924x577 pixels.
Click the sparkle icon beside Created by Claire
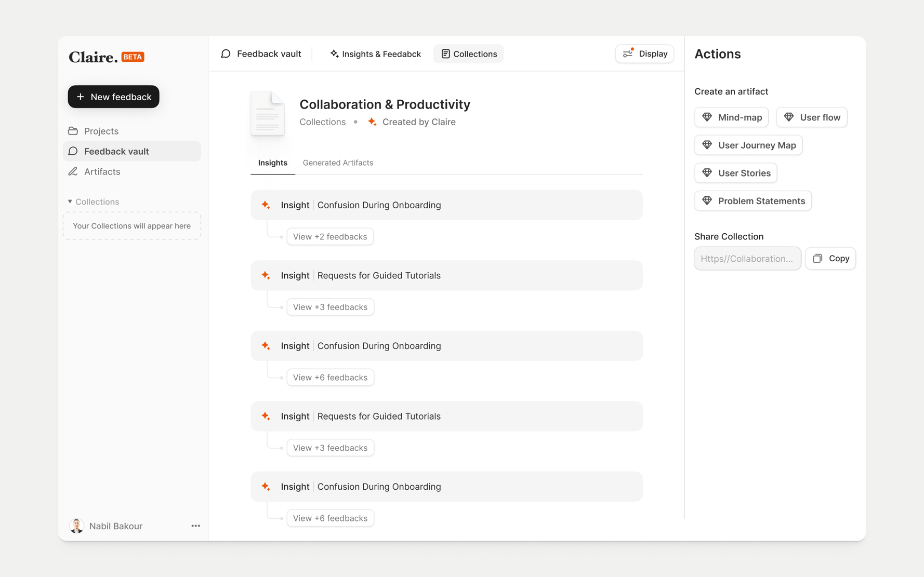pos(372,122)
